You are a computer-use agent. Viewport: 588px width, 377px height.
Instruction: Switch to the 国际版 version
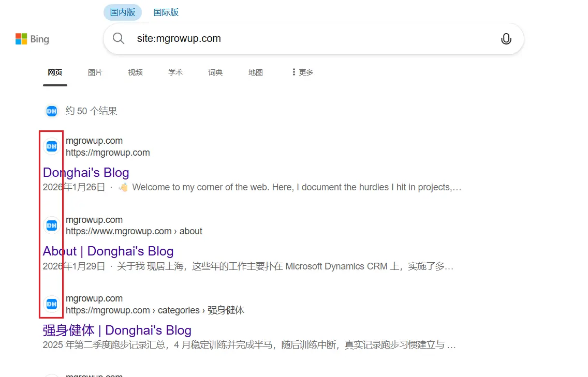tap(165, 12)
